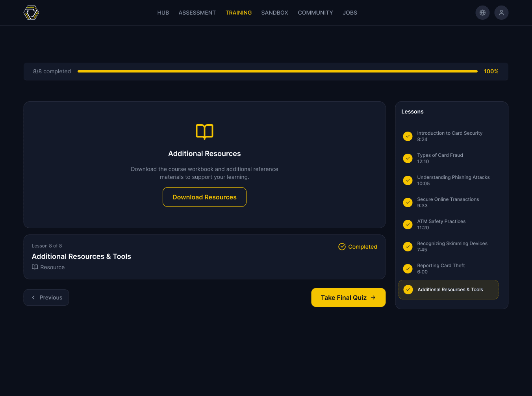This screenshot has width=532, height=396.
Task: Open the Assessment nav item
Action: click(x=197, y=13)
